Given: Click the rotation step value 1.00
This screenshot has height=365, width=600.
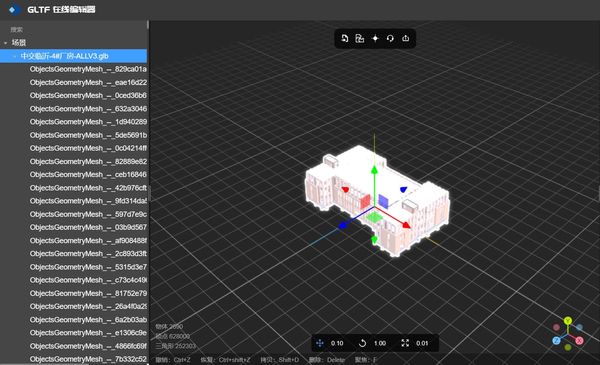Looking at the screenshot, I should [380, 343].
